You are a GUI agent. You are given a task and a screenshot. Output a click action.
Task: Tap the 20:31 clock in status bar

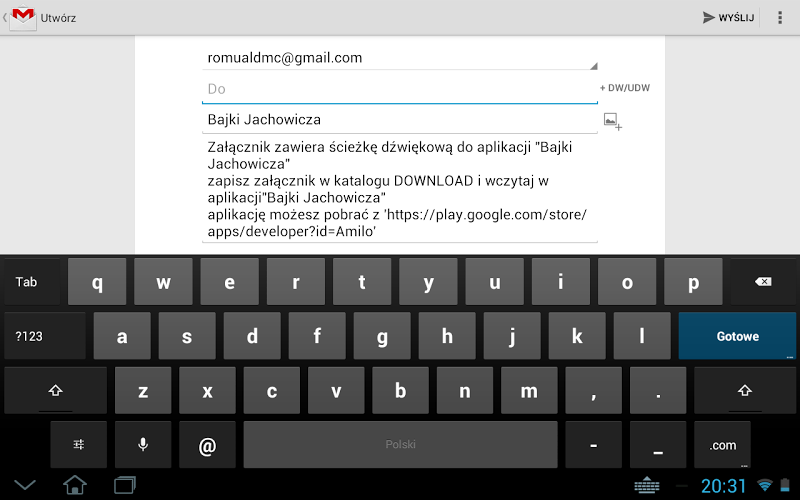723,486
